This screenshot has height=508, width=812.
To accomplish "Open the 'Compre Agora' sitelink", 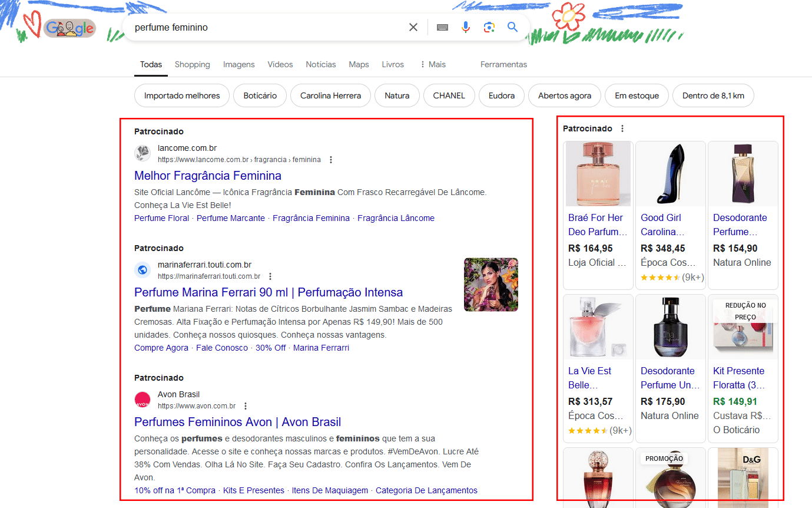I will [x=161, y=348].
